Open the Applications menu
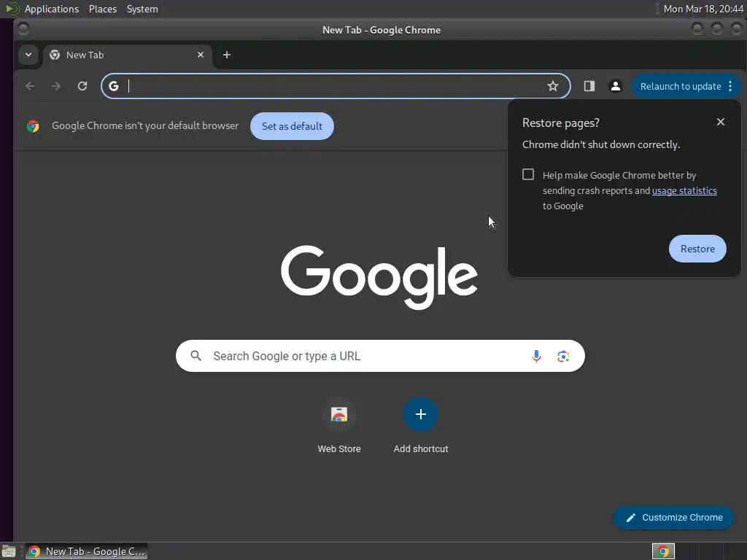The height and width of the screenshot is (560, 747). (52, 9)
